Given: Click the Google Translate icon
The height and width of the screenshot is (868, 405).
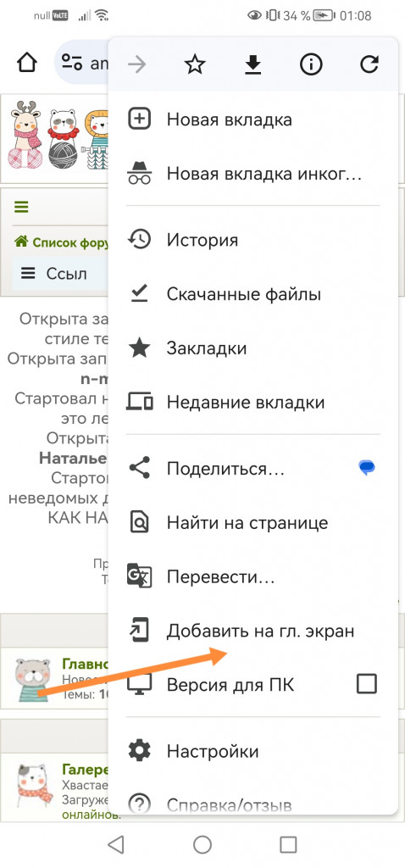Looking at the screenshot, I should [x=139, y=576].
